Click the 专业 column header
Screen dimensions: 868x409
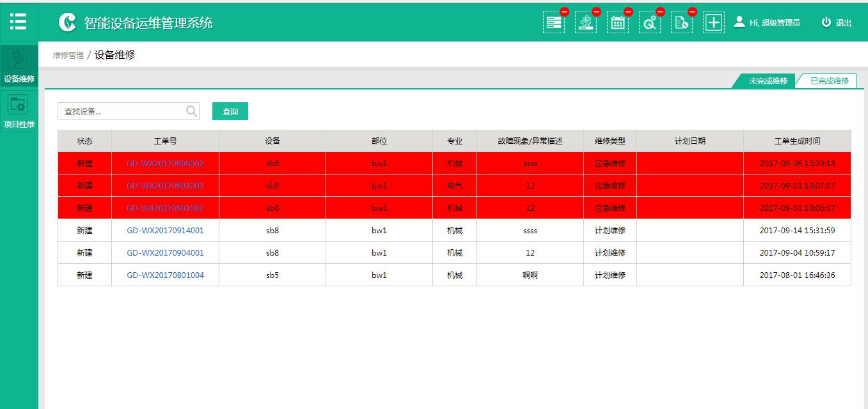[455, 141]
